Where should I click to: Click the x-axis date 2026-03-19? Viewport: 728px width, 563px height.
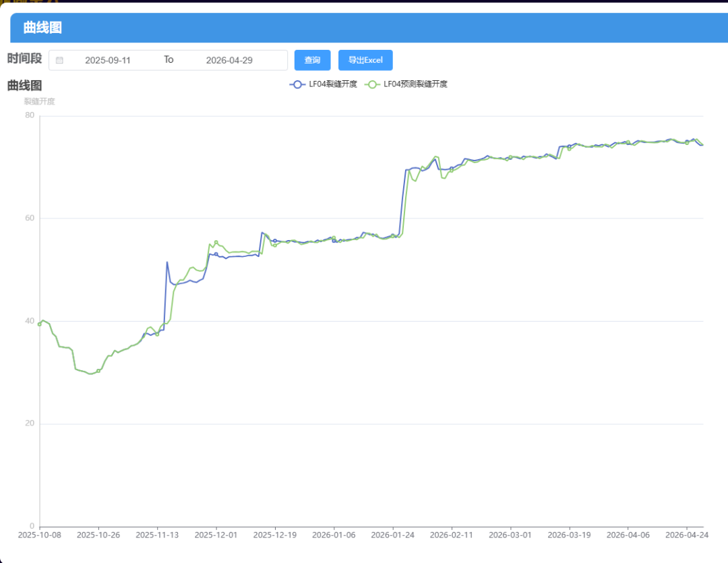coord(569,535)
